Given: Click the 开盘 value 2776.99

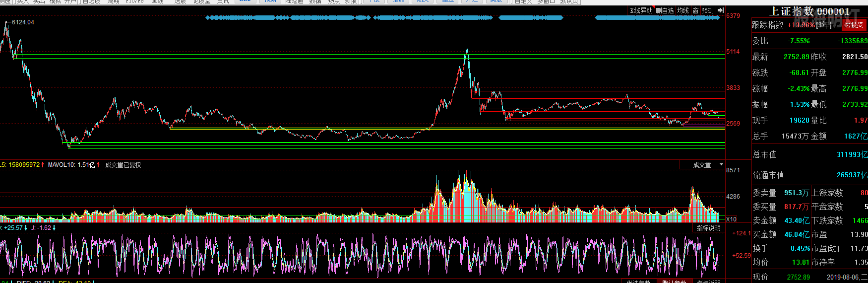Looking at the screenshot, I should (855, 73).
